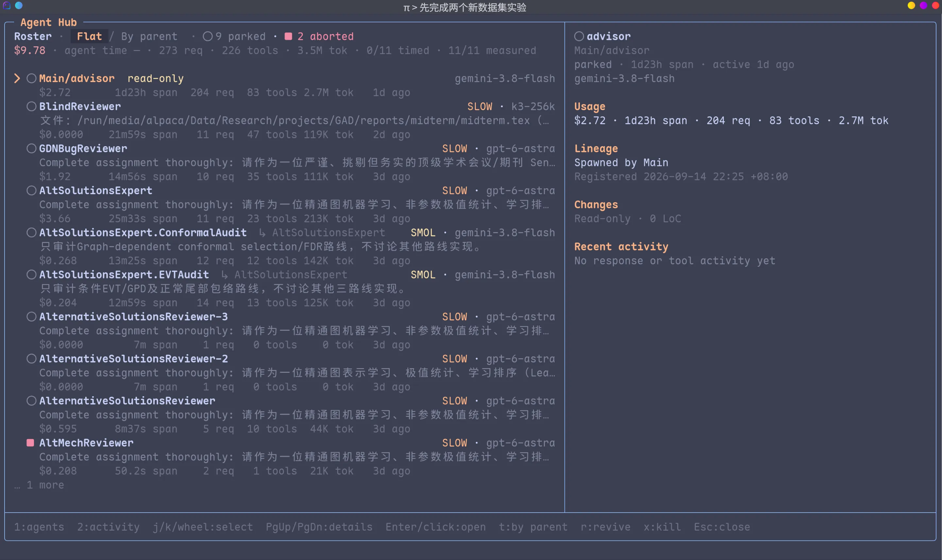Select AlternativeSolutionsReviewer-2 agent name
This screenshot has height=560, width=942.
[134, 359]
